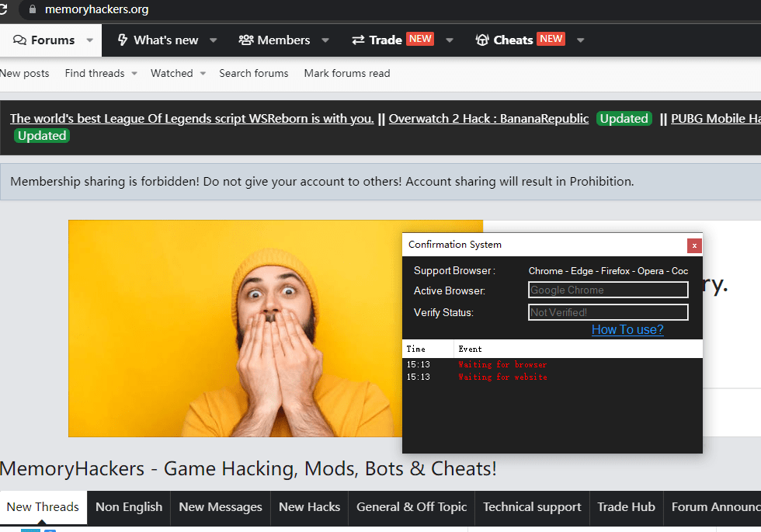
Task: Click the surprised man banner image
Action: (x=235, y=328)
